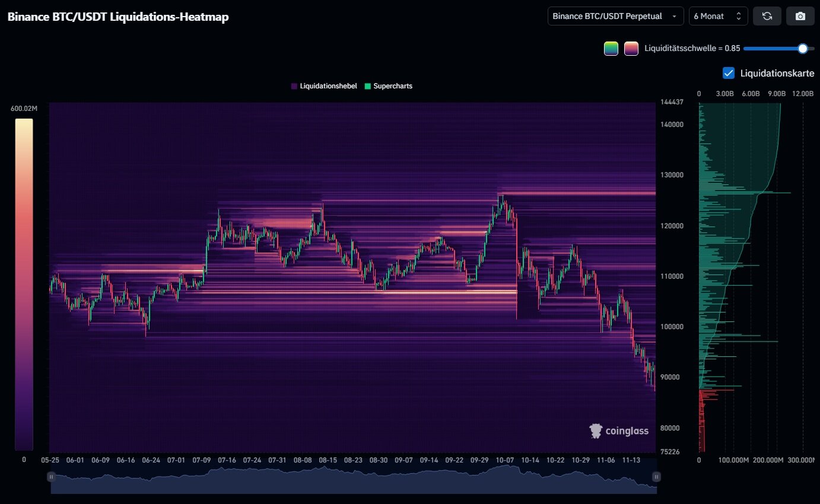Click the camera screenshot icon
Viewport: 820px width, 504px height.
[x=800, y=16]
